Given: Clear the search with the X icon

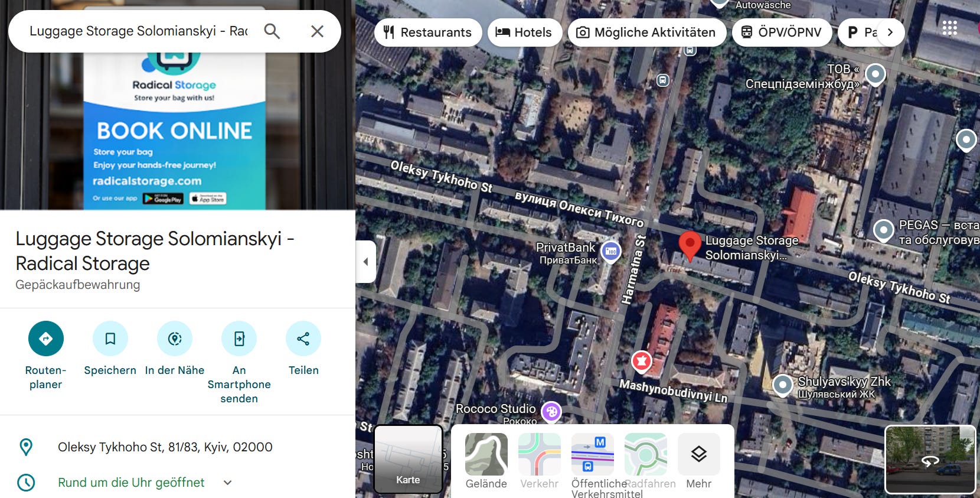Looking at the screenshot, I should [x=317, y=31].
